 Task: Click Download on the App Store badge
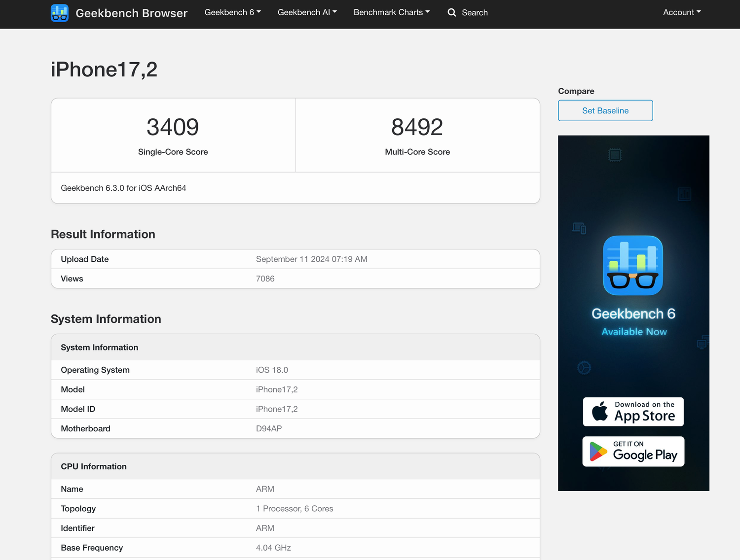pos(633,412)
